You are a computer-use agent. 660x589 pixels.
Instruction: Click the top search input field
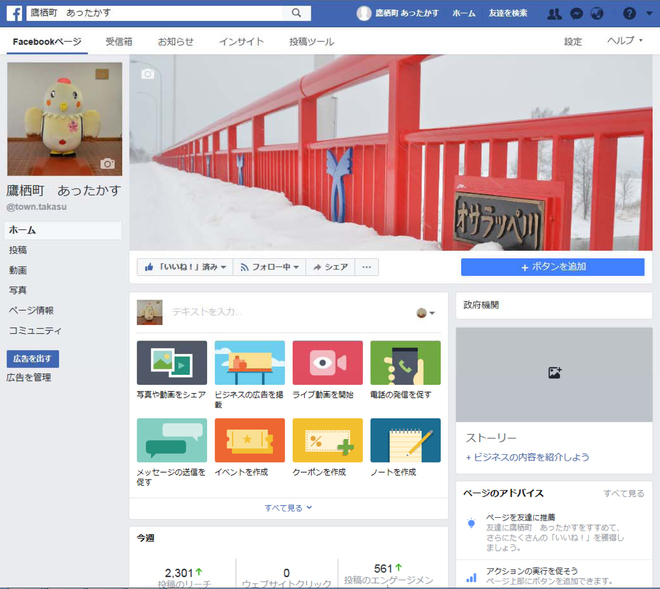[x=154, y=13]
